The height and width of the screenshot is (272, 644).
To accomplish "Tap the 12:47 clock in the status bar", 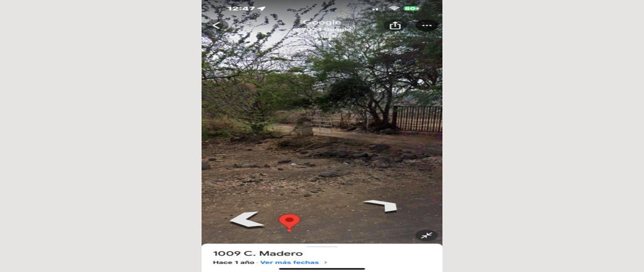I will [241, 9].
